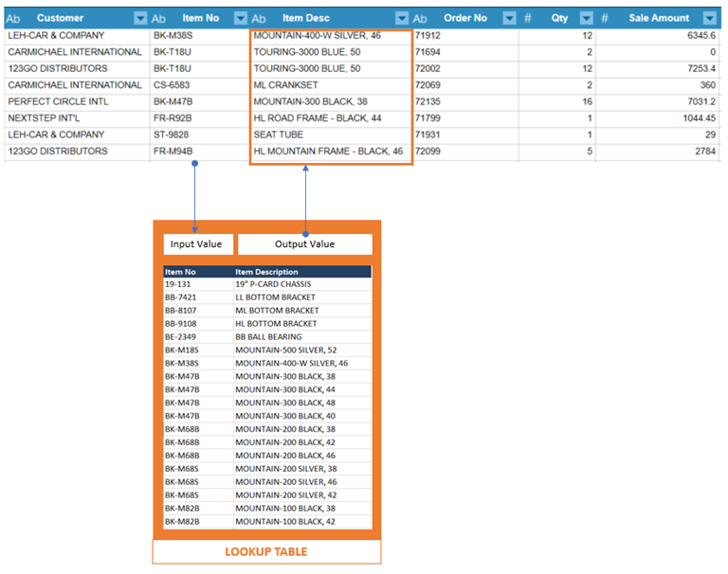Open the Sale Amount column filter dropdown

[709, 18]
